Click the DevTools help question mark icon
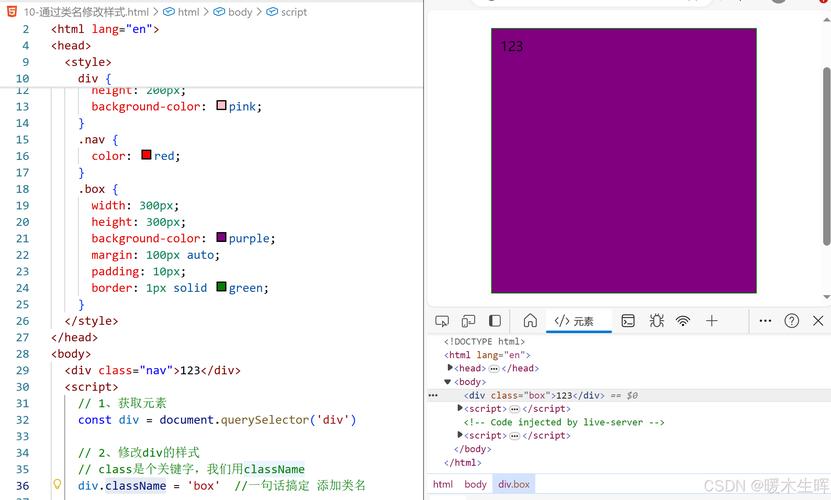The image size is (831, 500). pos(791,321)
